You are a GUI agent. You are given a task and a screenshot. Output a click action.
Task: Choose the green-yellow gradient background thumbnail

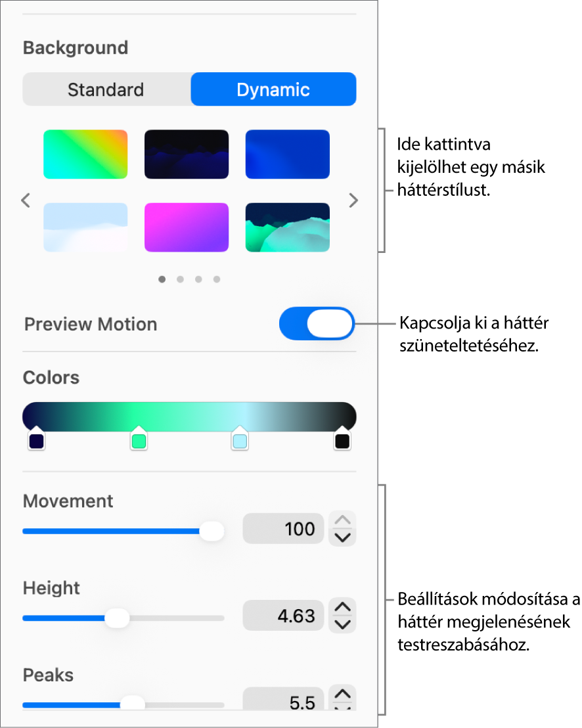point(85,154)
